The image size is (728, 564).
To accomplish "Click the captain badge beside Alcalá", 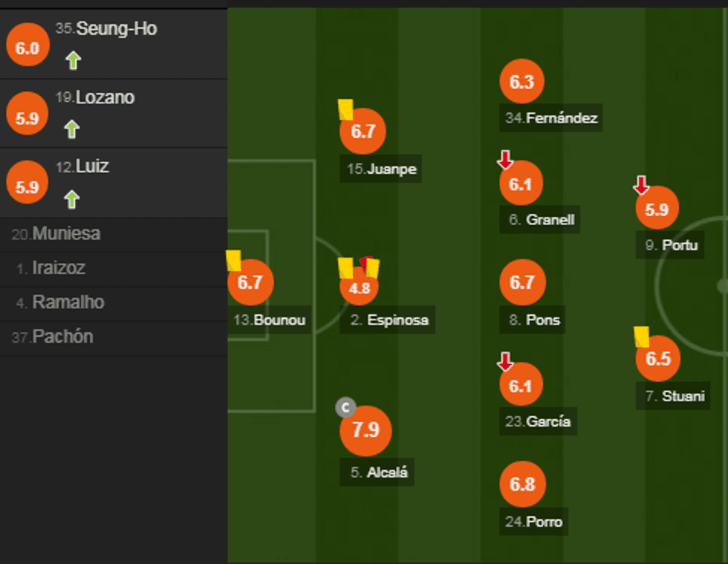I will tap(345, 407).
